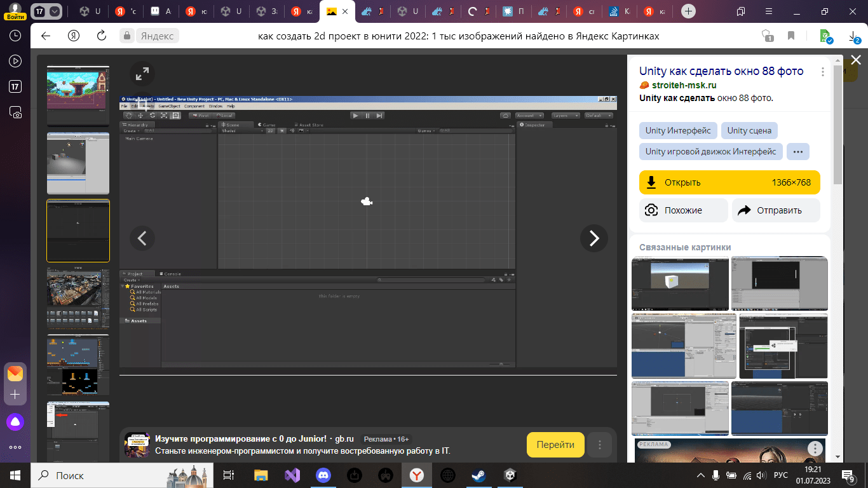Open Yandex Mail from the sidebar
Image resolution: width=868 pixels, height=488 pixels.
click(x=15, y=373)
